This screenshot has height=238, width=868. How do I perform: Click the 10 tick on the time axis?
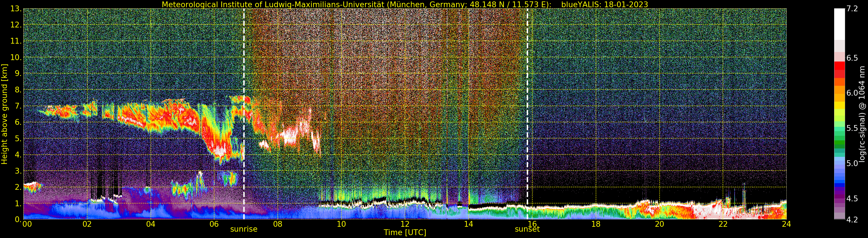click(x=341, y=224)
